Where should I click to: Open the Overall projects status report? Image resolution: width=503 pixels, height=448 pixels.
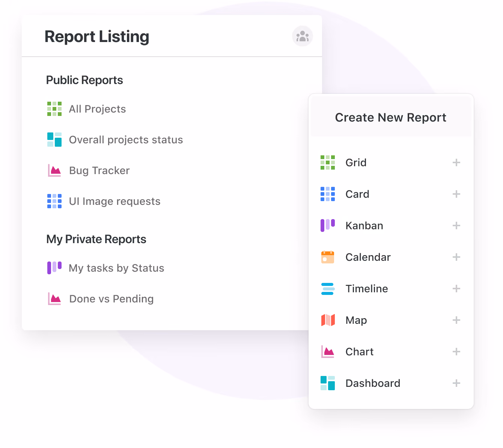(126, 140)
